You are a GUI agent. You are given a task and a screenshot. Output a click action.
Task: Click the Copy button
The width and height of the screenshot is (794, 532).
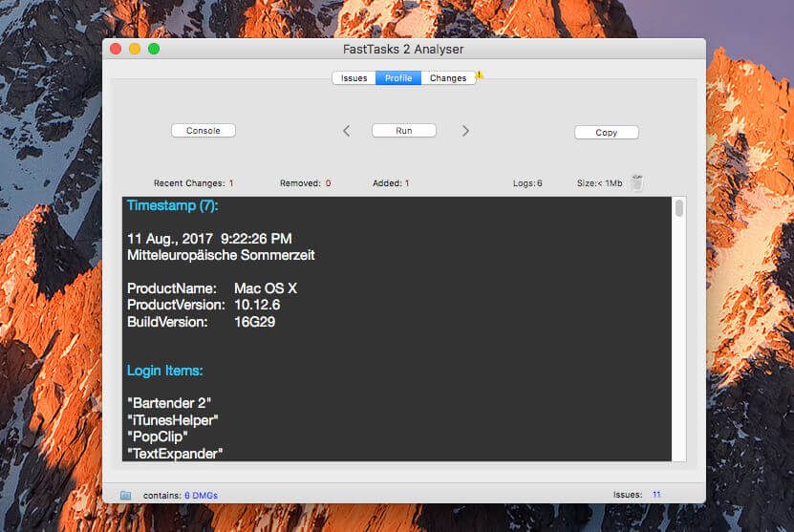(606, 133)
